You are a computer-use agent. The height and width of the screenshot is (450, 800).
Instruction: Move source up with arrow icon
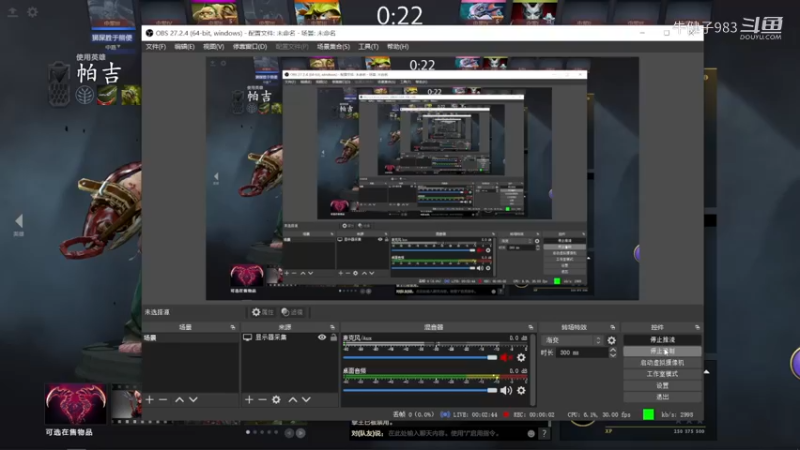(292, 399)
